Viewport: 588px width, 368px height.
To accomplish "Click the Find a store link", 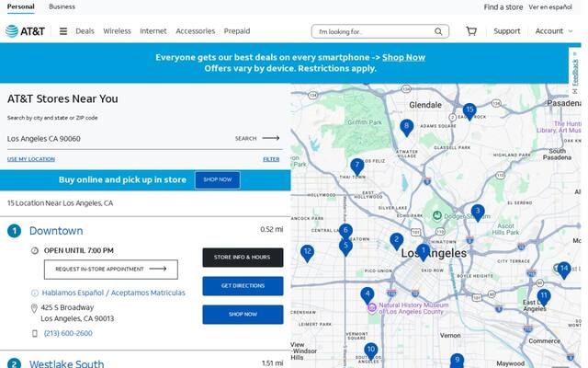I will (503, 7).
